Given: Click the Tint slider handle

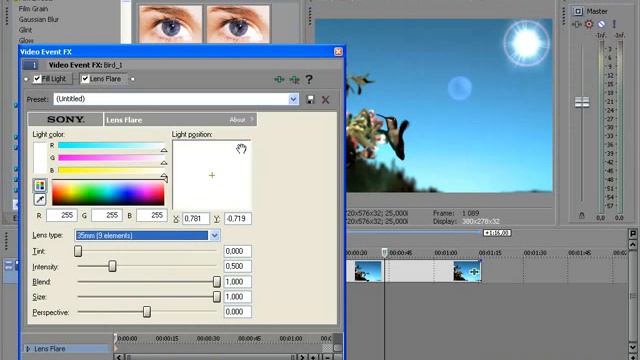Looking at the screenshot, I should pos(78,251).
